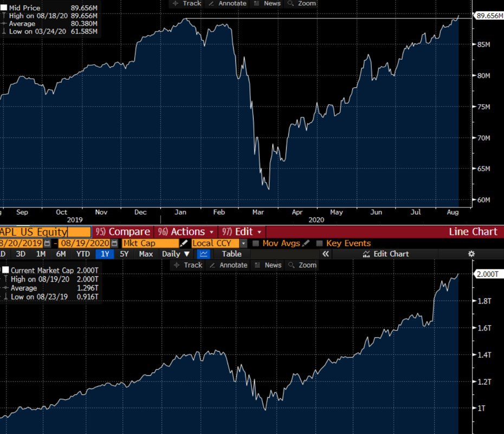Click the APL US Equity ticker field
This screenshot has height=434, width=504.
pyautogui.click(x=45, y=231)
